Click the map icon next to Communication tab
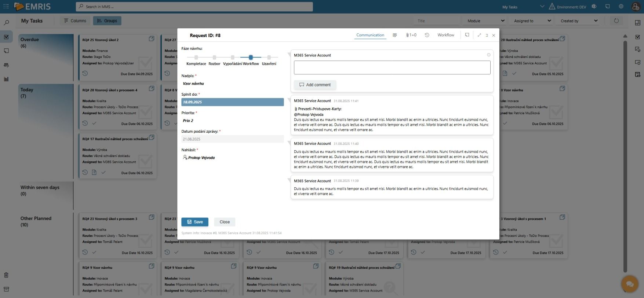 tap(395, 35)
